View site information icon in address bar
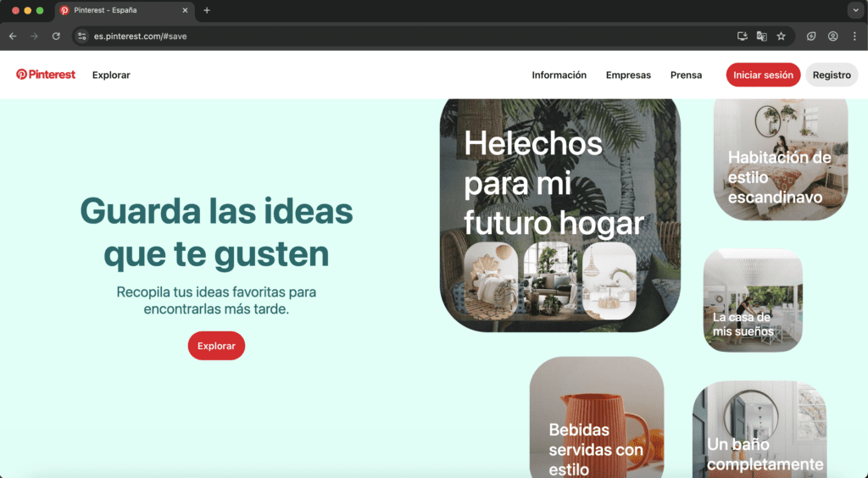This screenshot has width=868, height=478. tap(82, 36)
